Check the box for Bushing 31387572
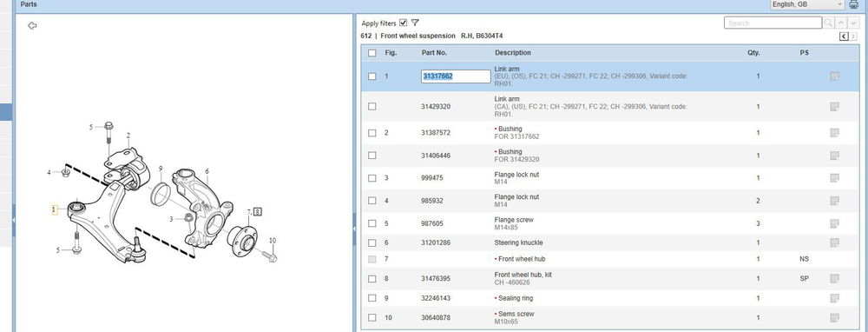868x332 pixels. click(x=372, y=133)
